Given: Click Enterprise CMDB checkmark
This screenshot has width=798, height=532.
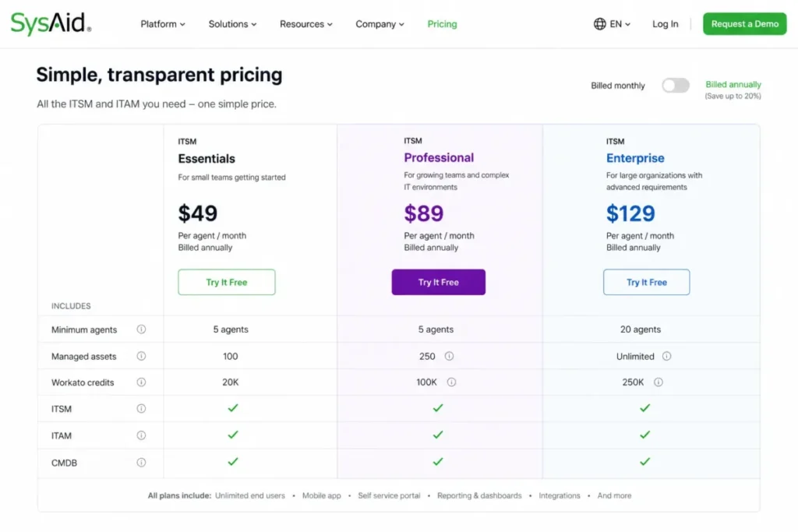Looking at the screenshot, I should 644,462.
